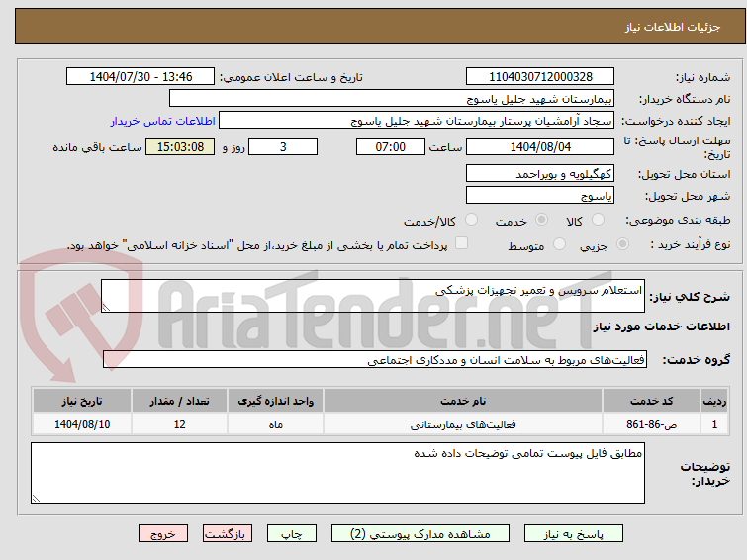Click the unit cell ماه
The height and width of the screenshot is (560, 747).
tap(275, 424)
